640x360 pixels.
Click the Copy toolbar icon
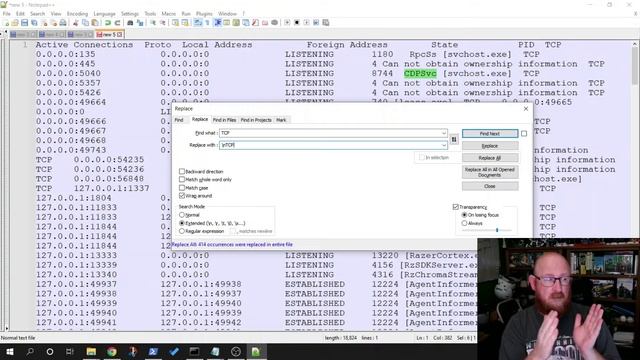[x=85, y=23]
